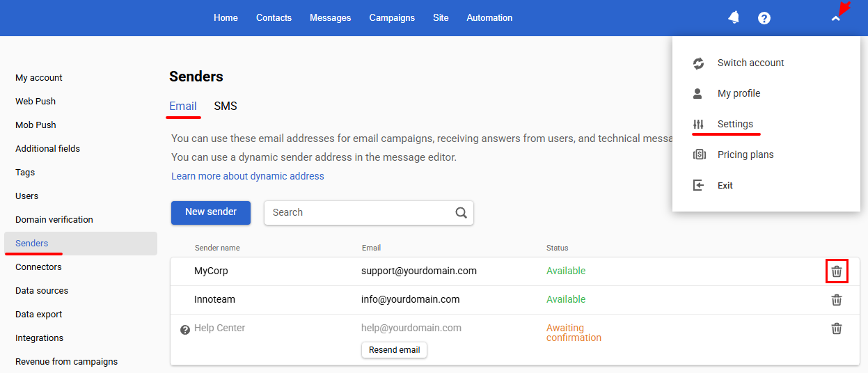Open the notifications bell

[734, 17]
